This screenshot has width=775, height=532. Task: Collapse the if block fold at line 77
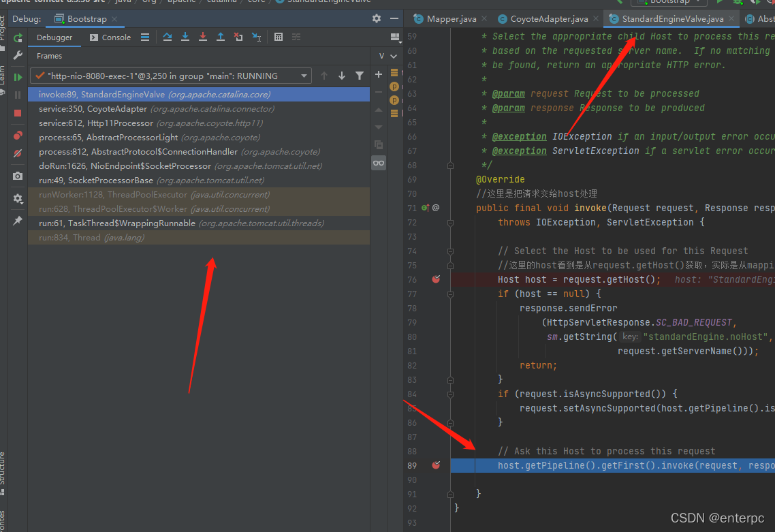(450, 295)
